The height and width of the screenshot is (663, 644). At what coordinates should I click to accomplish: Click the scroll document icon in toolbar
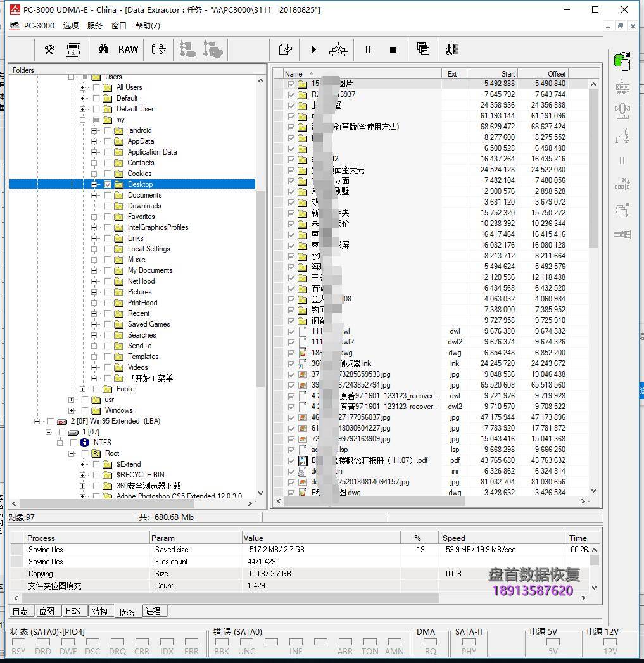pyautogui.click(x=73, y=49)
